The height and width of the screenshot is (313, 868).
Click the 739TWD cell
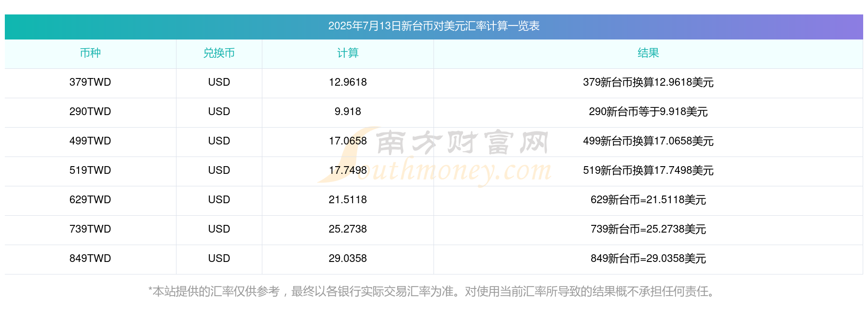pyautogui.click(x=90, y=229)
